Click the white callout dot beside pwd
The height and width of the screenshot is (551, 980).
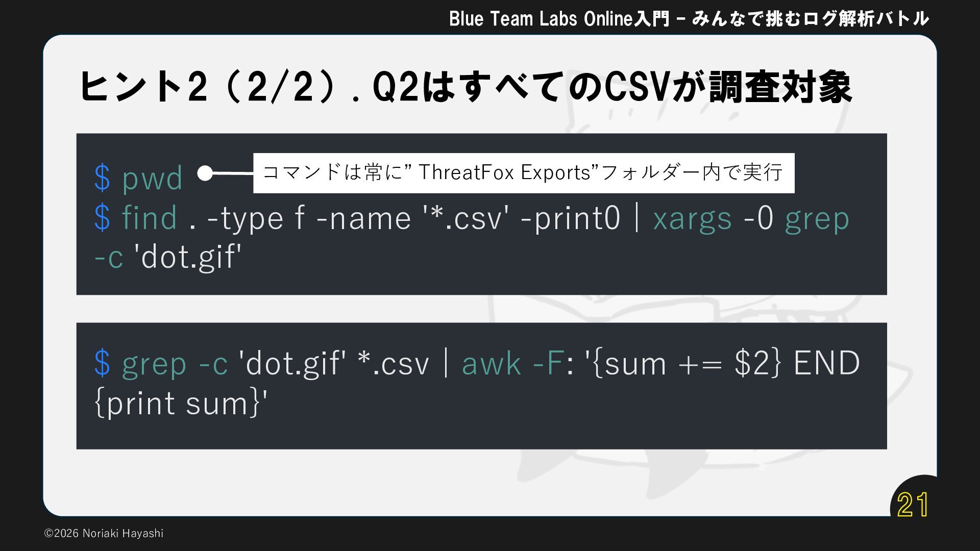205,173
